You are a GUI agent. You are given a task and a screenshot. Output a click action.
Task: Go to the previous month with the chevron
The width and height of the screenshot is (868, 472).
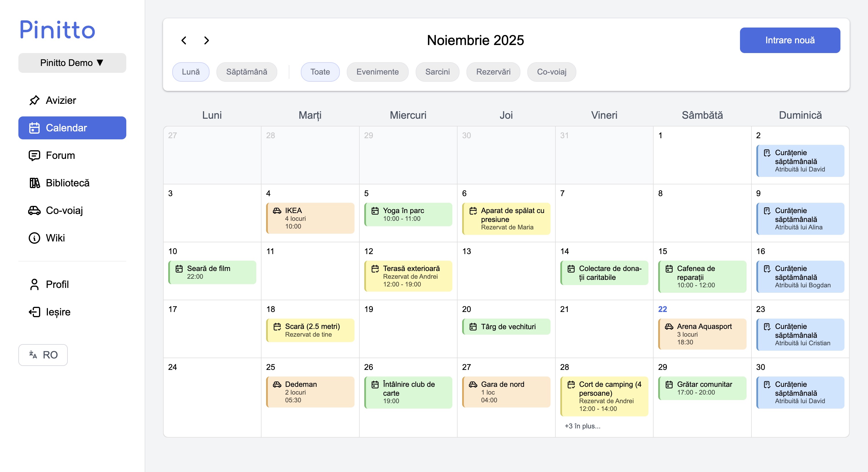(184, 40)
